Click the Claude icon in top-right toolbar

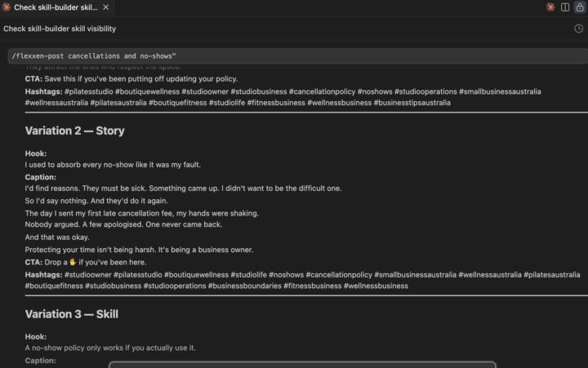[x=550, y=7]
